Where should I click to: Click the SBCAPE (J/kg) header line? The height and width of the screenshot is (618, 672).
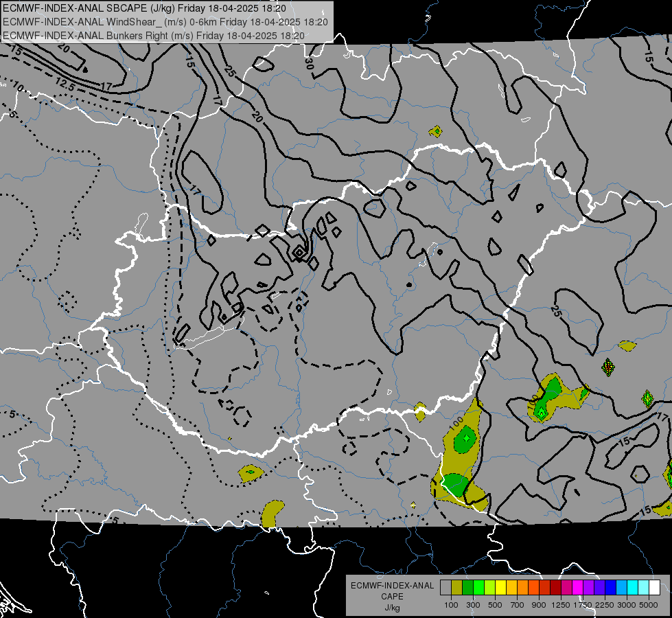point(144,8)
